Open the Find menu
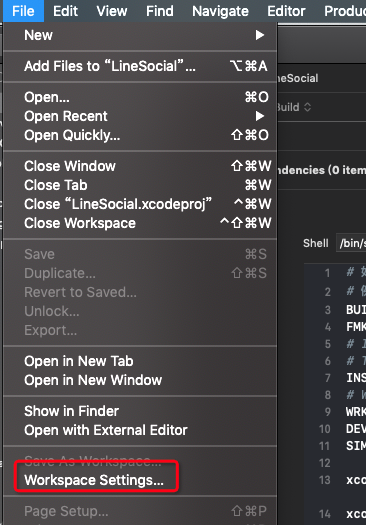The width and height of the screenshot is (366, 525). coord(160,11)
